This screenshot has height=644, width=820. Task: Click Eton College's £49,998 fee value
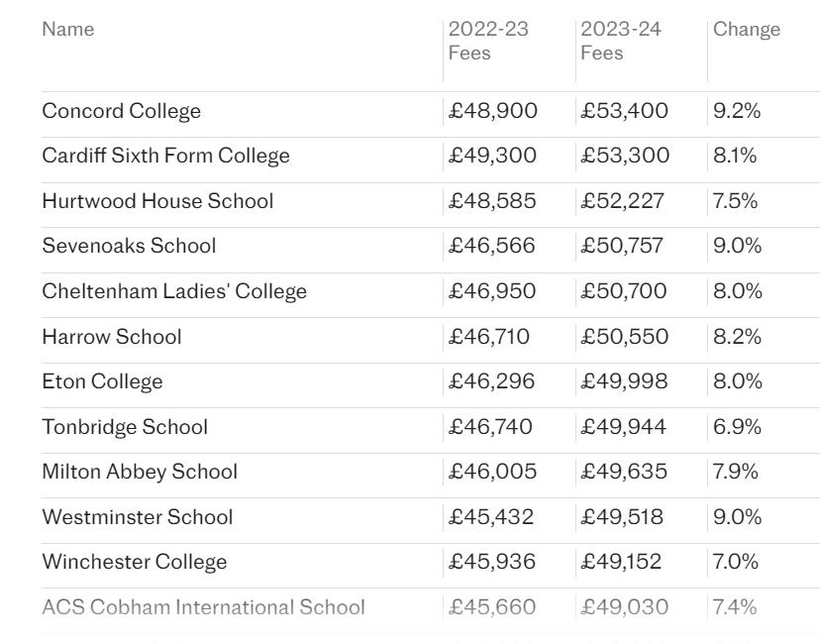pyautogui.click(x=625, y=381)
